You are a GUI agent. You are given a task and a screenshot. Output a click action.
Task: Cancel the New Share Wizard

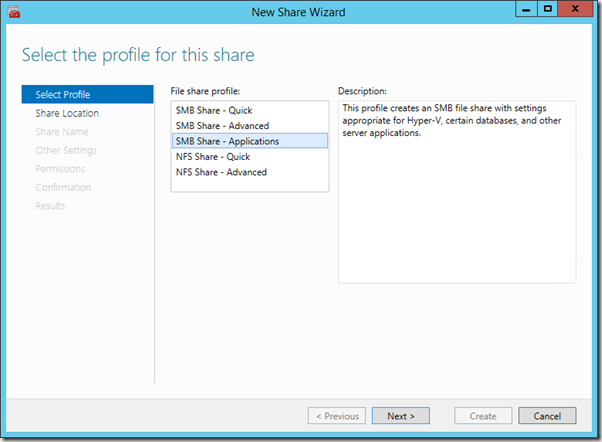tap(547, 416)
